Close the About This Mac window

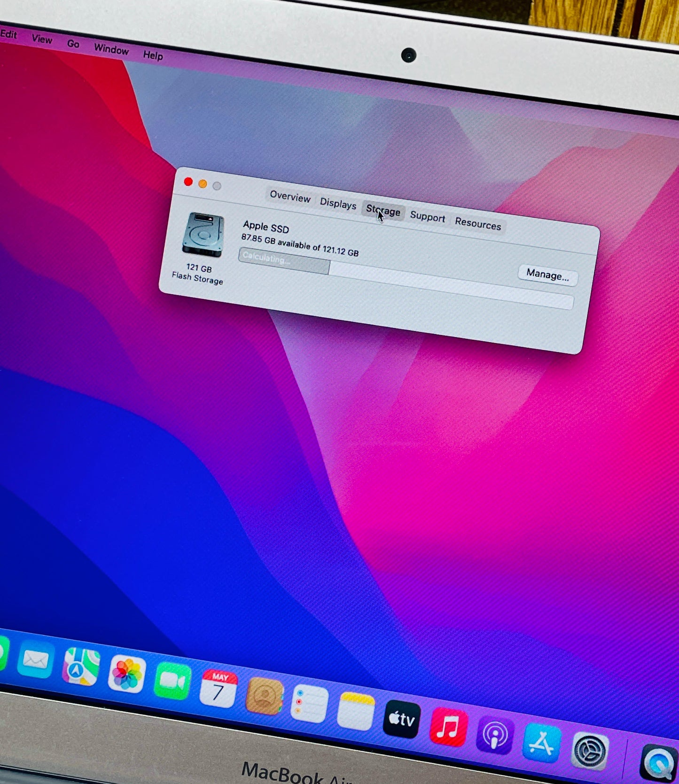point(188,181)
